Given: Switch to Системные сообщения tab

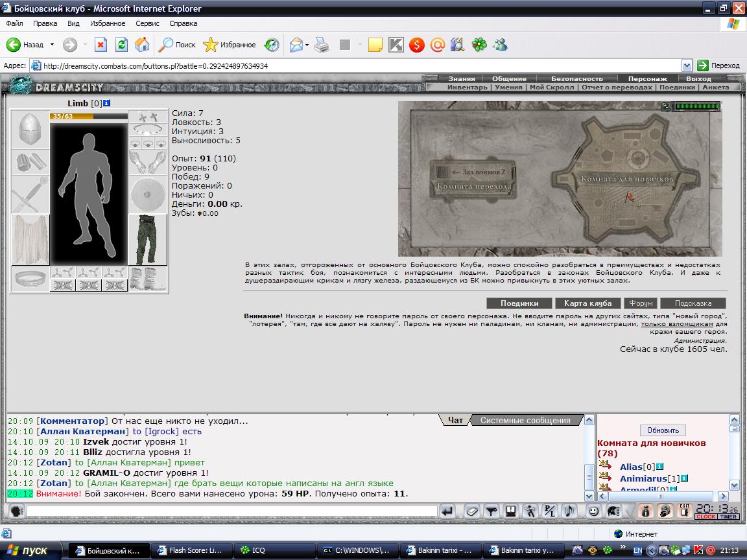Looking at the screenshot, I should 525,420.
